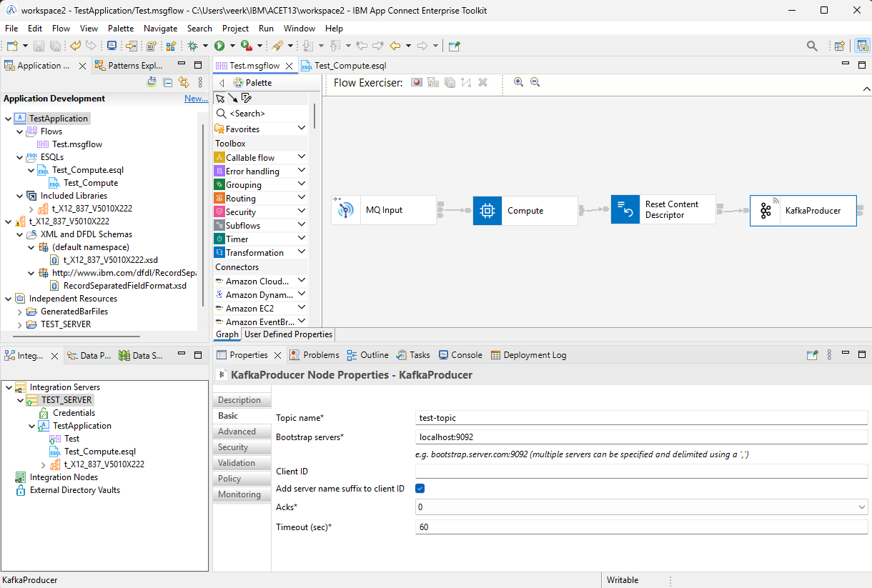872x588 pixels.
Task: Select the Compute node on canvas
Action: coord(525,211)
